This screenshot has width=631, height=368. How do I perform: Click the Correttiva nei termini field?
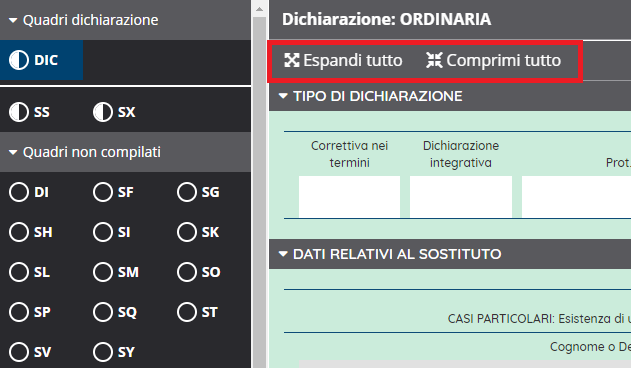pos(349,196)
